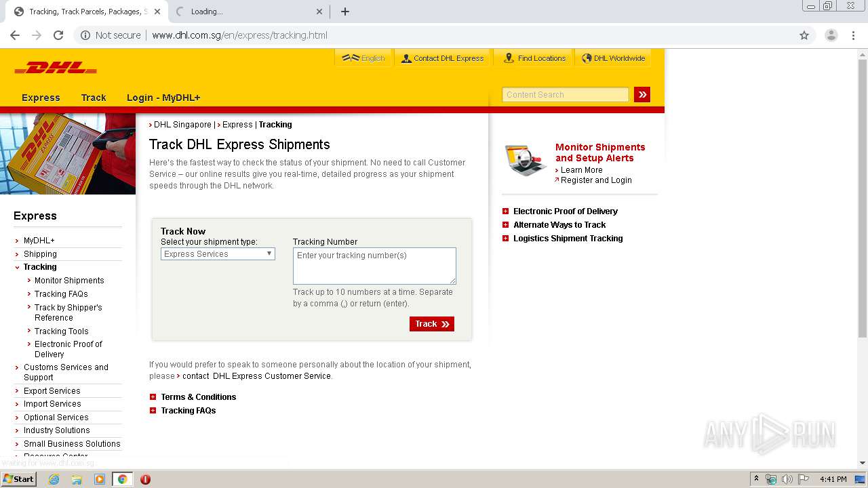Open Customs Services and Support link
Screen dimensions: 868x488
coord(66,372)
